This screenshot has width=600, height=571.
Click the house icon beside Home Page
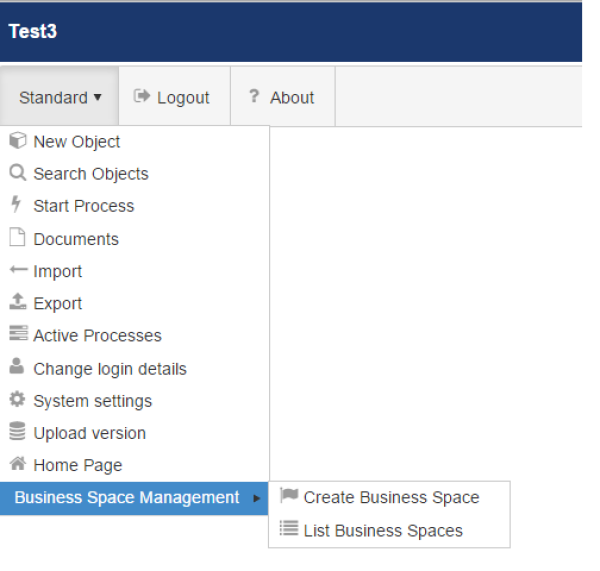(x=17, y=464)
